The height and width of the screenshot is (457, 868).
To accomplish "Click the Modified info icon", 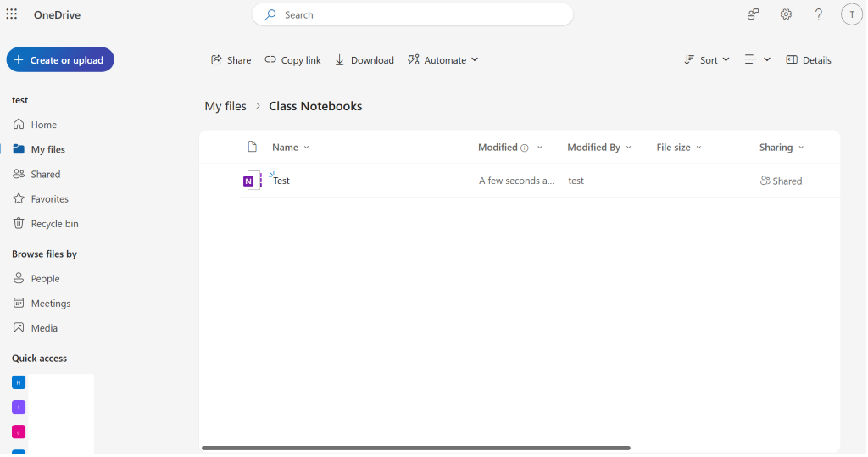I will (524, 148).
